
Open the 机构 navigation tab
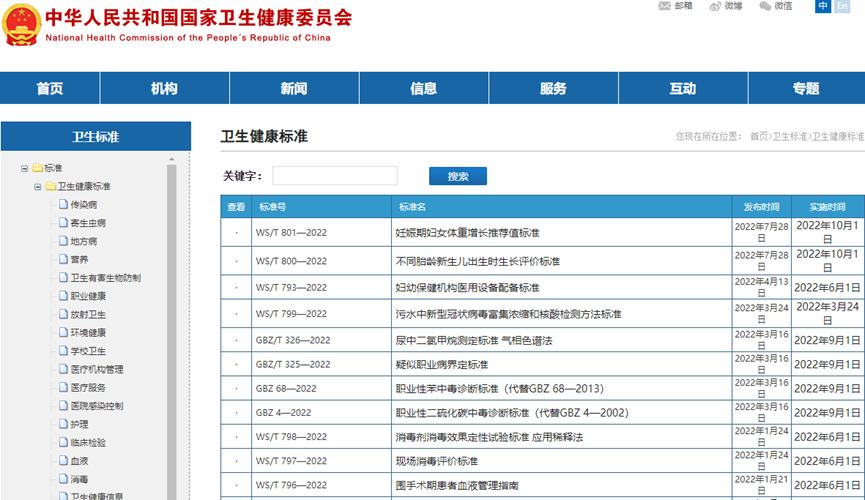click(164, 88)
